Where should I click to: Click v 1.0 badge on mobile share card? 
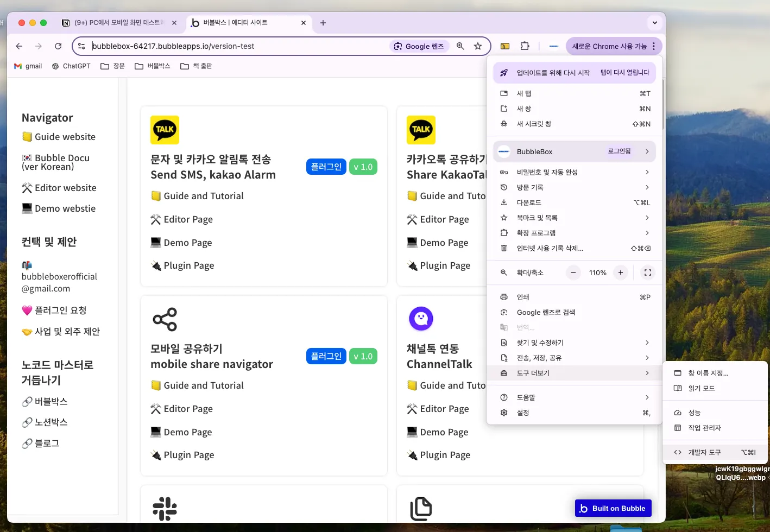[x=363, y=356]
